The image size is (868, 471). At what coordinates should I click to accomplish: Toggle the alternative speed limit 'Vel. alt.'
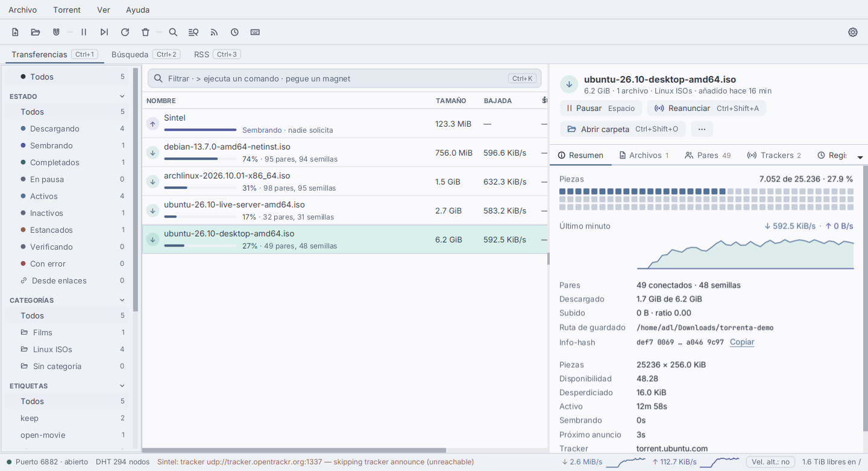point(770,462)
